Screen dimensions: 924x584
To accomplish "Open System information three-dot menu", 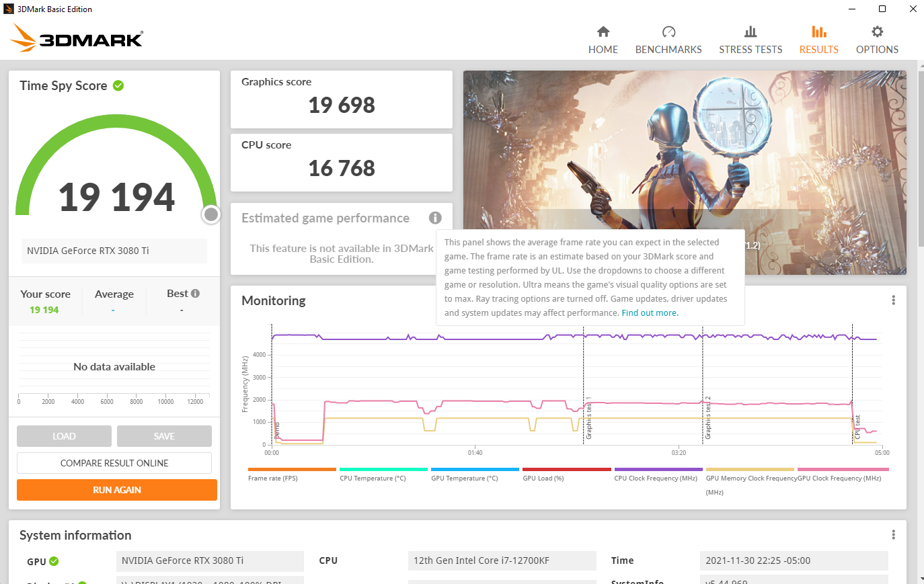I will (893, 535).
